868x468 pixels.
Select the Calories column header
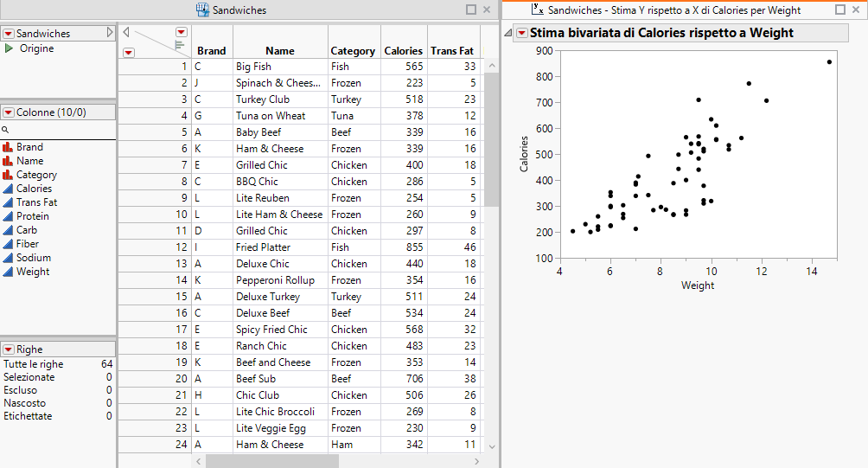tap(404, 51)
